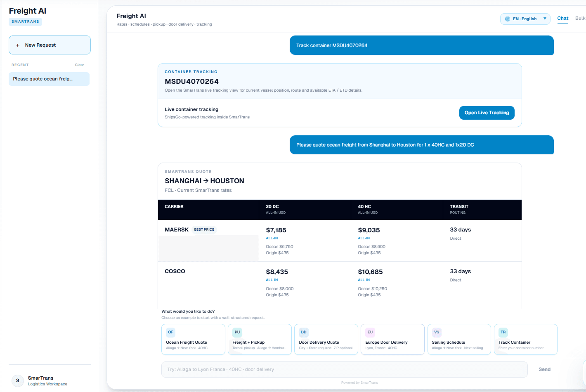
Task: Click the Shanghai to Houston quote request bubble
Action: click(x=422, y=145)
